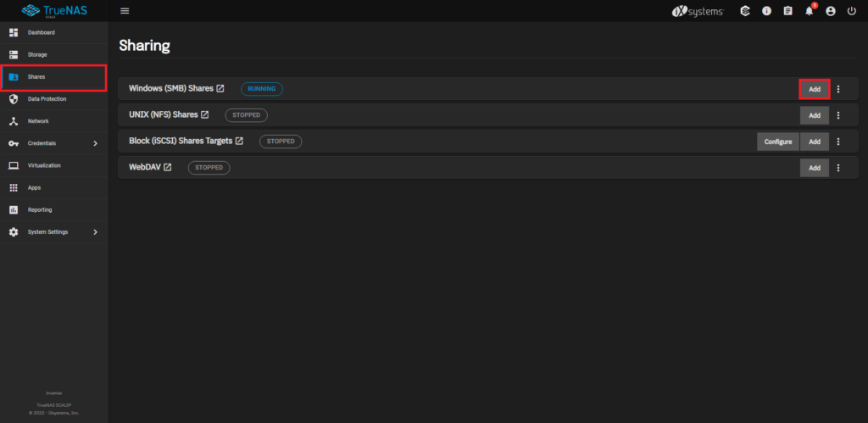868x423 pixels.
Task: Click the power icon in top bar
Action: point(851,11)
